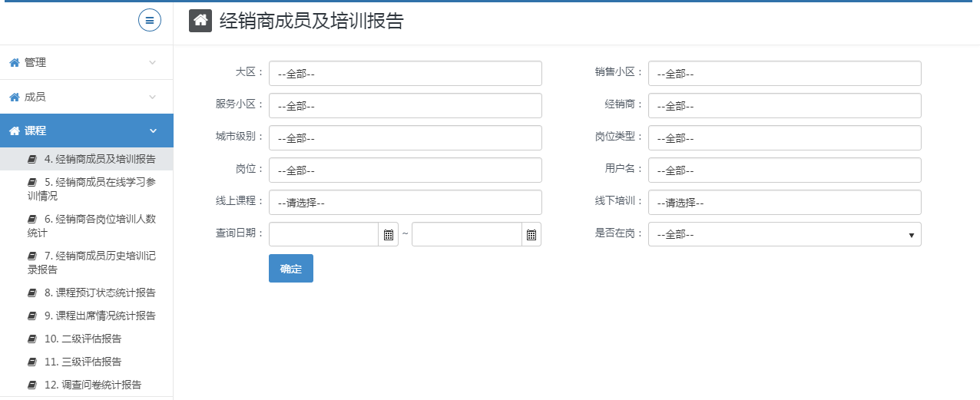
Task: Click the book icon beside 10. 二级评估报告
Action: [x=31, y=339]
